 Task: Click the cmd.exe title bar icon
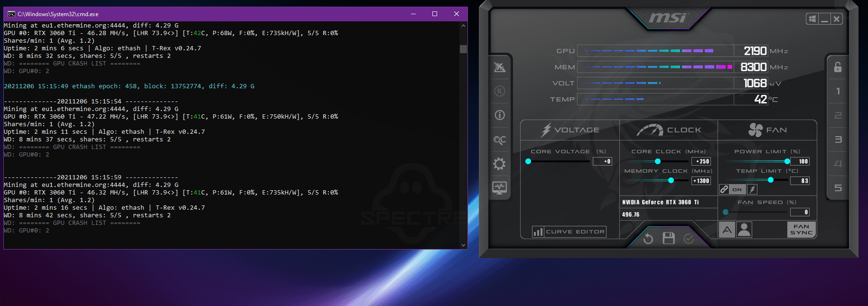click(x=11, y=14)
